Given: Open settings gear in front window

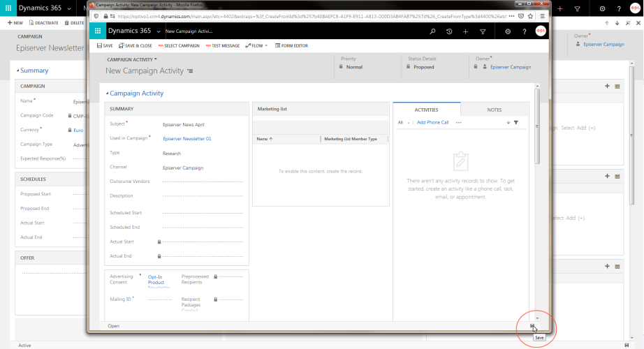Looking at the screenshot, I should (x=508, y=31).
